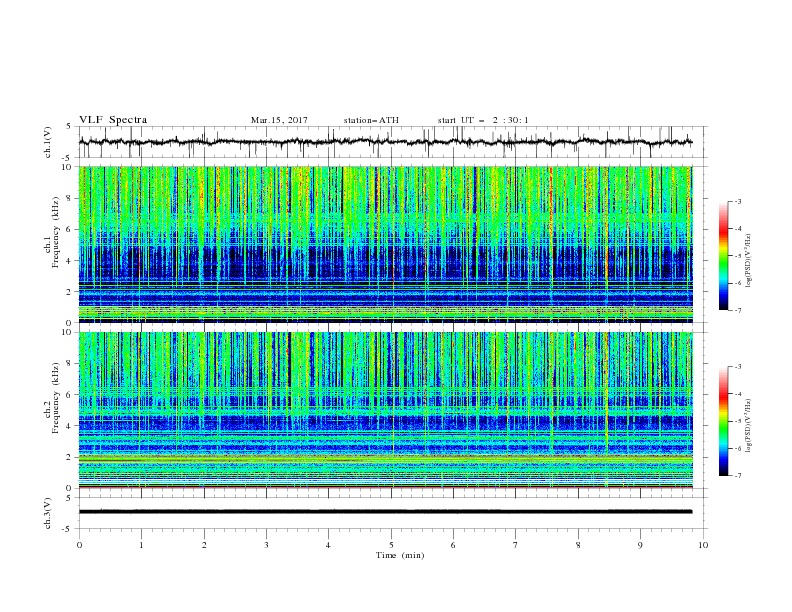
Task: Click the time-axis tick label "4"
Action: click(329, 545)
